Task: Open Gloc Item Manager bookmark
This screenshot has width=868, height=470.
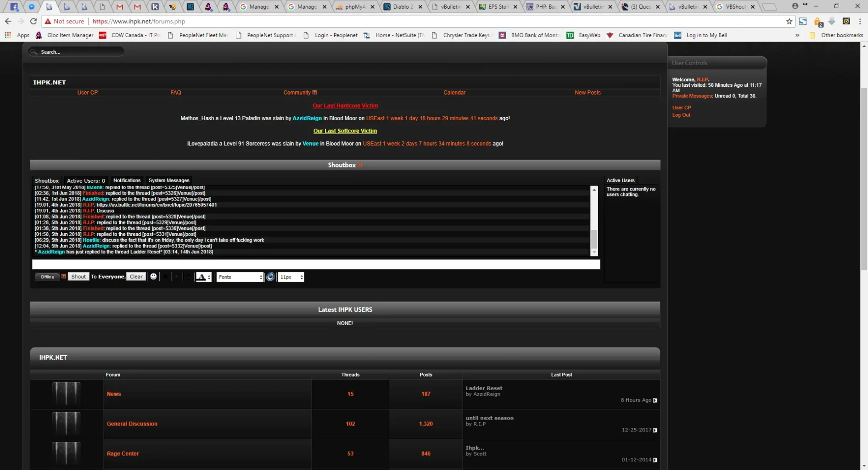Action: 64,35
